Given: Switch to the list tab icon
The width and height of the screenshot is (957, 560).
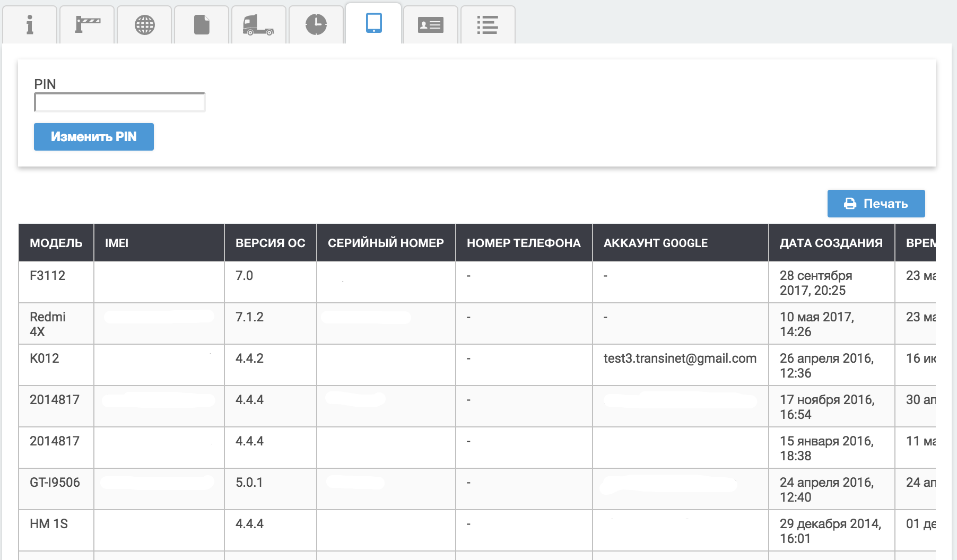Looking at the screenshot, I should (x=488, y=25).
